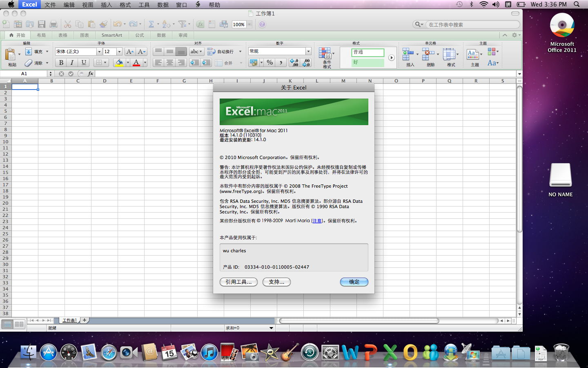Open the font name dropdown

pos(99,52)
